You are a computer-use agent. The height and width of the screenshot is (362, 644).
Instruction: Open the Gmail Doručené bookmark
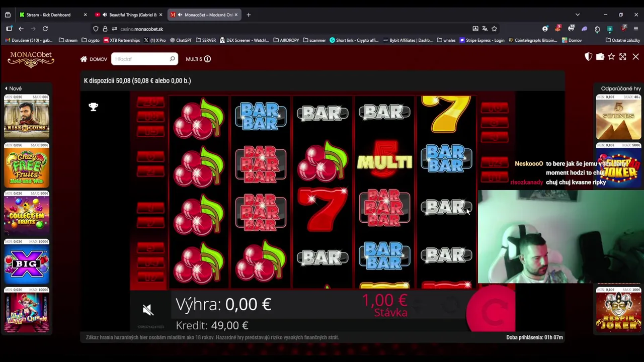pos(29,40)
